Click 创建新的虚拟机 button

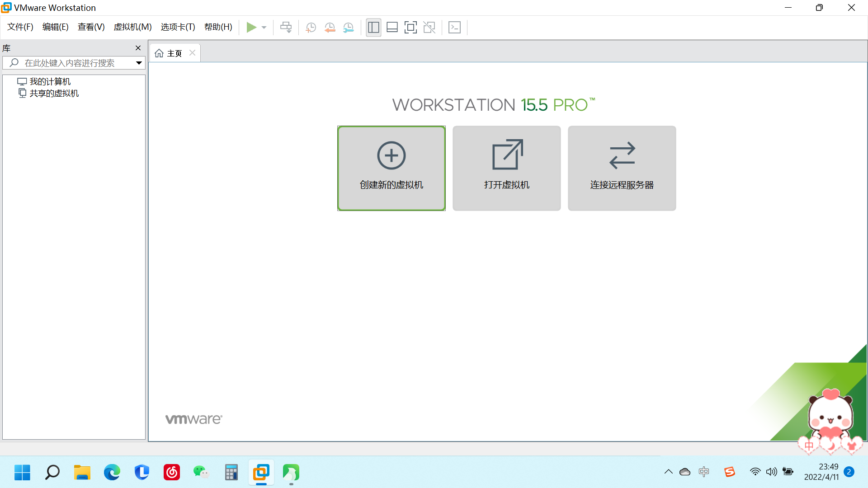coord(392,168)
